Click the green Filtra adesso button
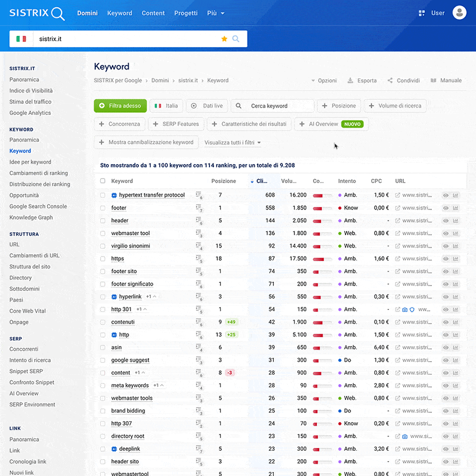Screen dimensions: 476x476 coord(120,106)
